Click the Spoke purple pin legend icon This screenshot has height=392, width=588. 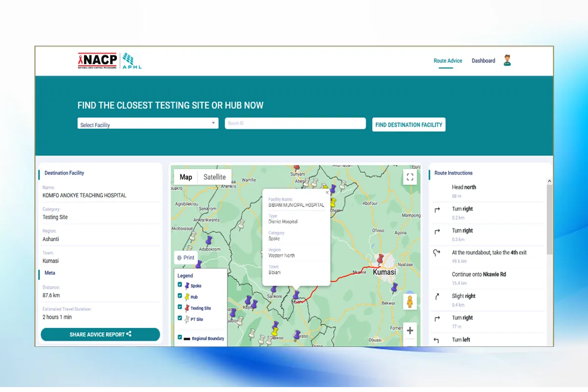[187, 286]
